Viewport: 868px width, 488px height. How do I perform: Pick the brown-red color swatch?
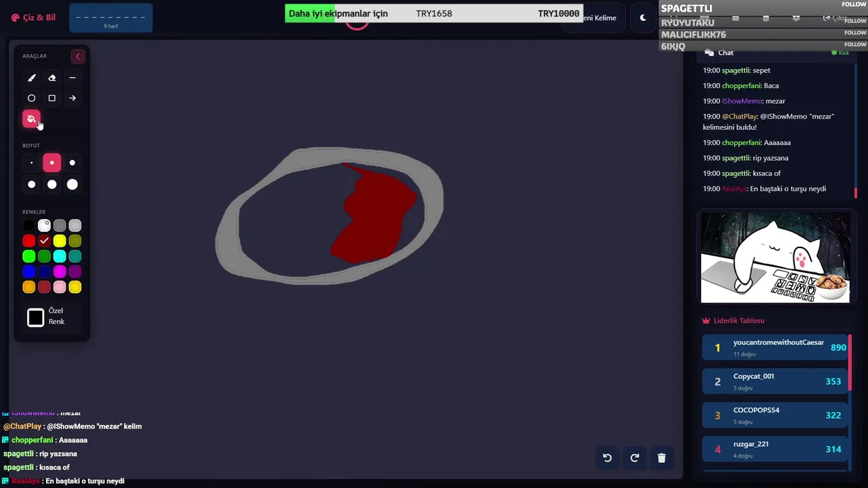(x=44, y=287)
